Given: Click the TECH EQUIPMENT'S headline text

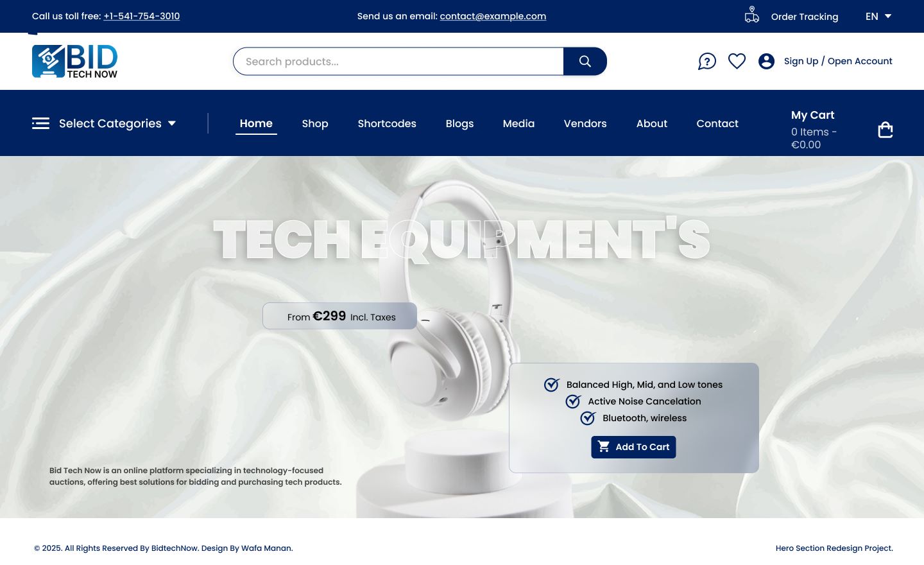Looking at the screenshot, I should pyautogui.click(x=461, y=239).
